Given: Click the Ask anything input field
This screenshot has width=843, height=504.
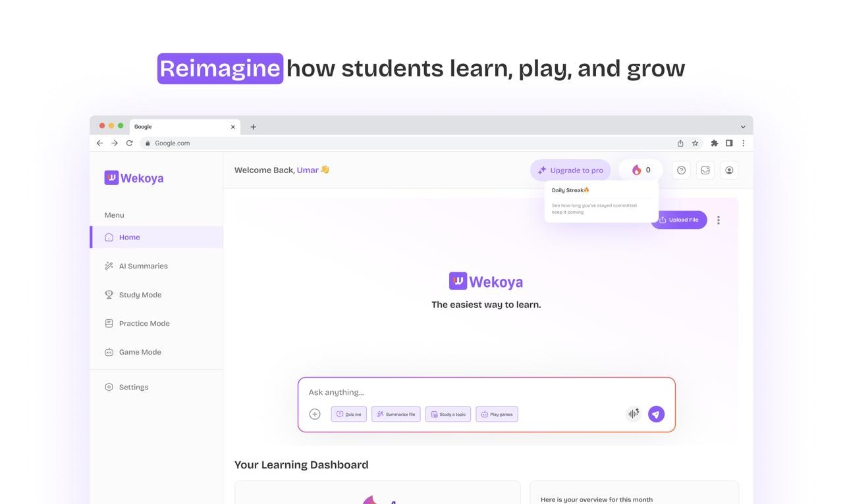Looking at the screenshot, I should tap(461, 392).
